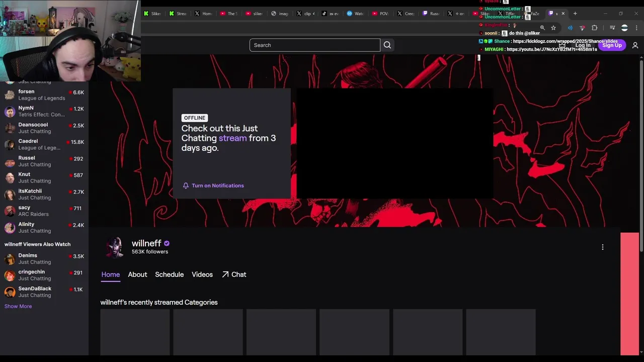Open forsen's channel from sidebar
Screen dimensions: 644x362
44,95
